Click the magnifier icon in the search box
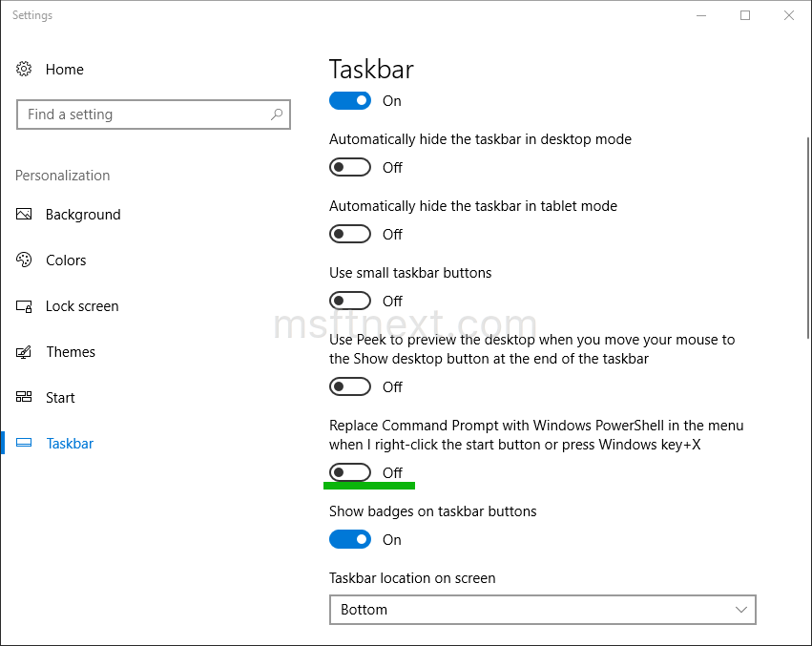 click(x=277, y=114)
